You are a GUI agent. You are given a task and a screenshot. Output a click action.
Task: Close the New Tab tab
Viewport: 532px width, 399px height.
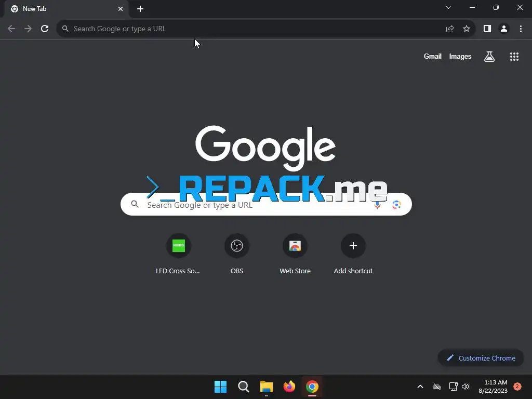pos(121,9)
